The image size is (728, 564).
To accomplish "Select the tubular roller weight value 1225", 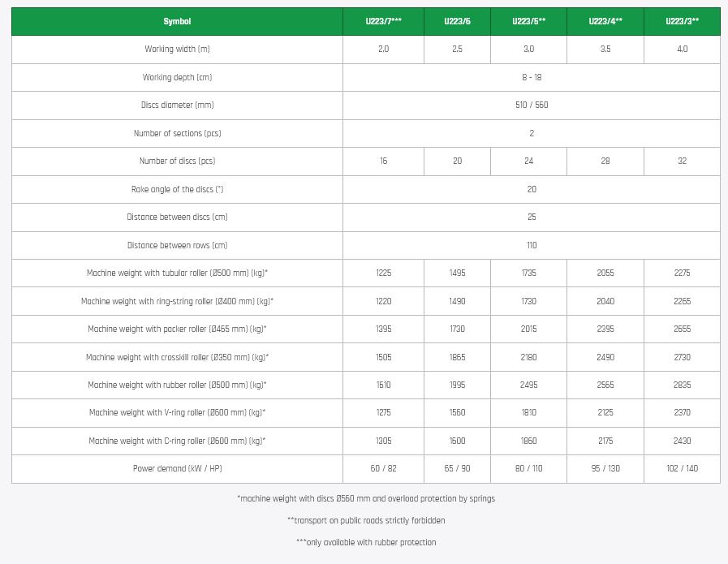I will tap(383, 273).
